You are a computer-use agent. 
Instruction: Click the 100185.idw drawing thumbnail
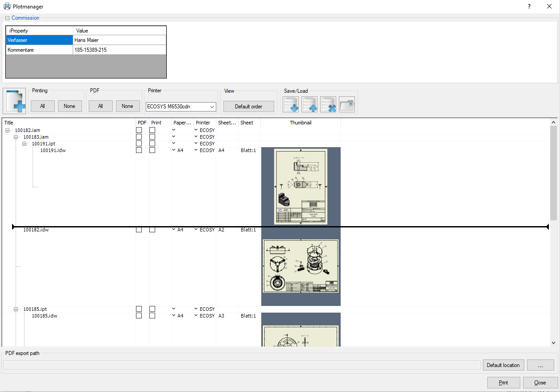click(x=301, y=330)
